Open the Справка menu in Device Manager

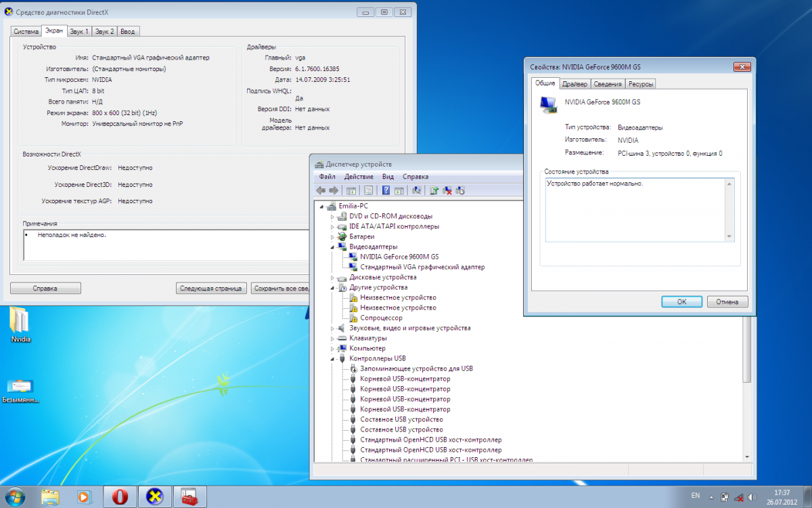(415, 176)
